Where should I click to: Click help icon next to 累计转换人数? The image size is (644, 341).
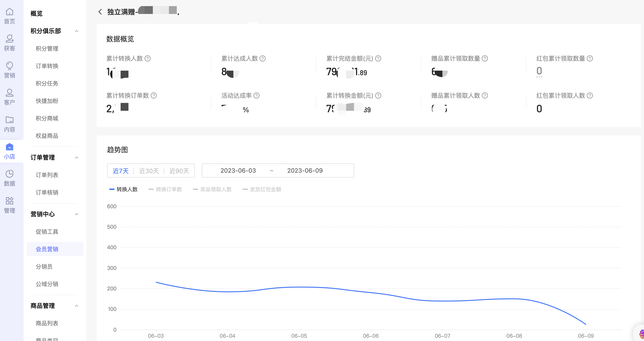(148, 59)
